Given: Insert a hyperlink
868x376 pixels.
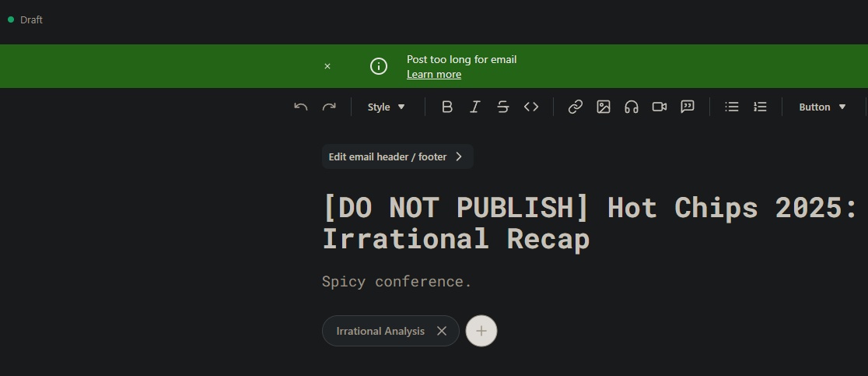Looking at the screenshot, I should [x=576, y=107].
